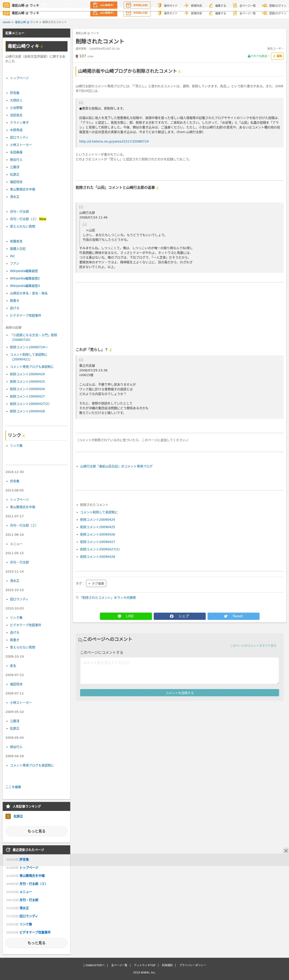Post to Twitter using the Tweet button
Screen dimensions: 289x980
[x=233, y=616]
